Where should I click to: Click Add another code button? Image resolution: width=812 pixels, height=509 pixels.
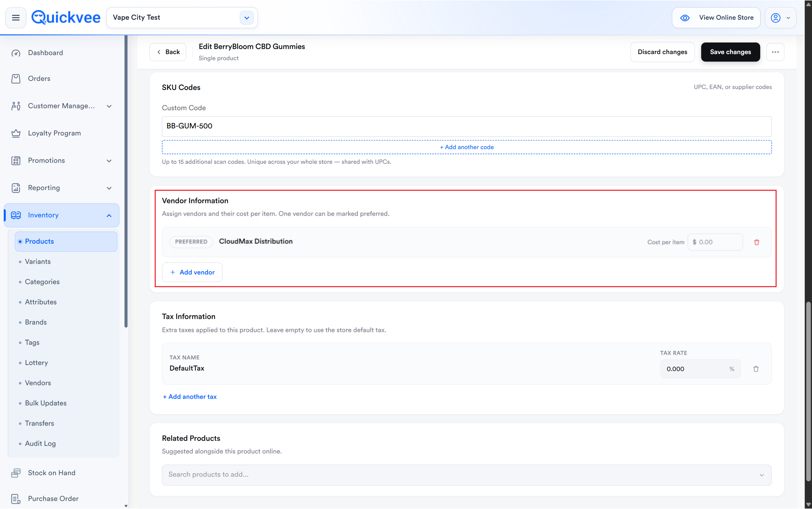467,147
